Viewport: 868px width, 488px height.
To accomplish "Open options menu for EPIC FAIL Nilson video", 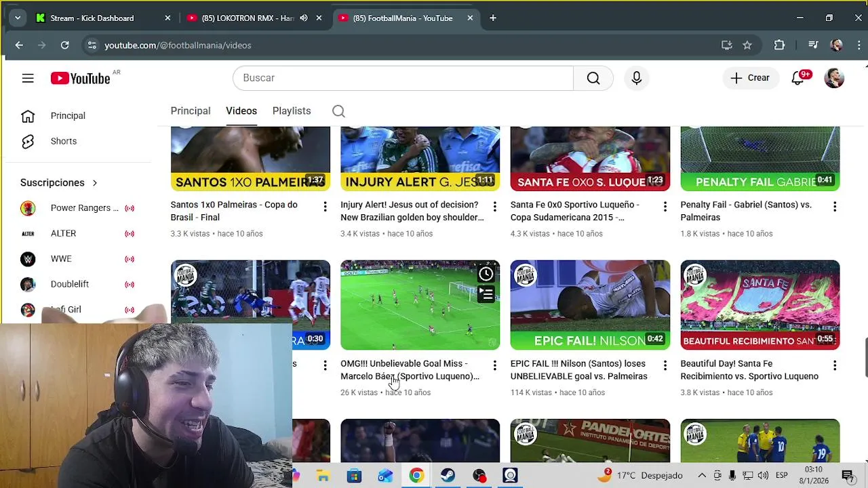I will (x=665, y=365).
